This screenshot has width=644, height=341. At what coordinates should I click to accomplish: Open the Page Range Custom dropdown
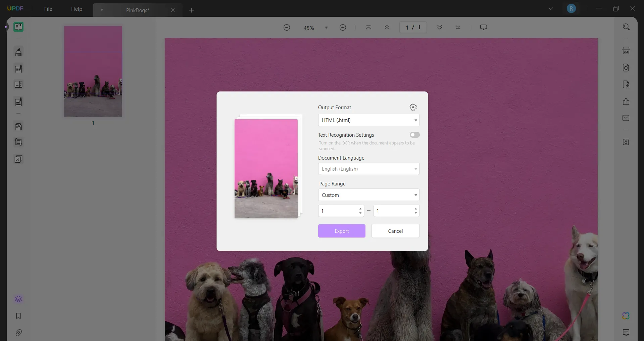pos(368,195)
